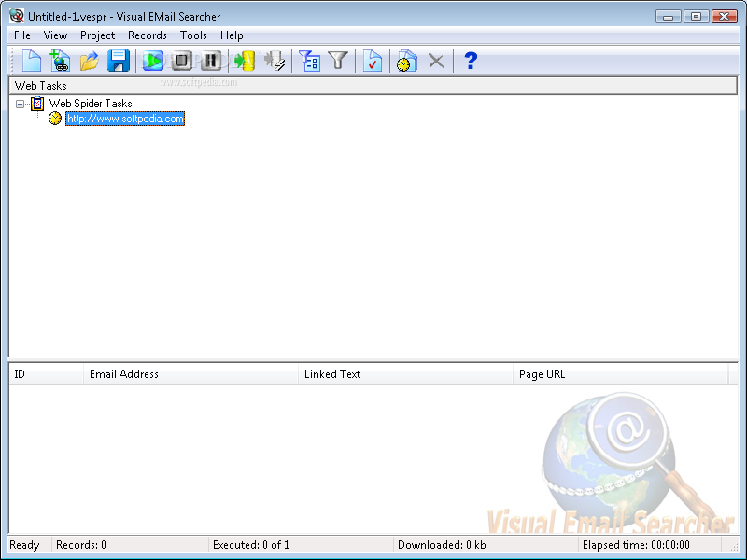Pause the search with the pause icon
Image resolution: width=747 pixels, height=560 pixels.
[211, 61]
